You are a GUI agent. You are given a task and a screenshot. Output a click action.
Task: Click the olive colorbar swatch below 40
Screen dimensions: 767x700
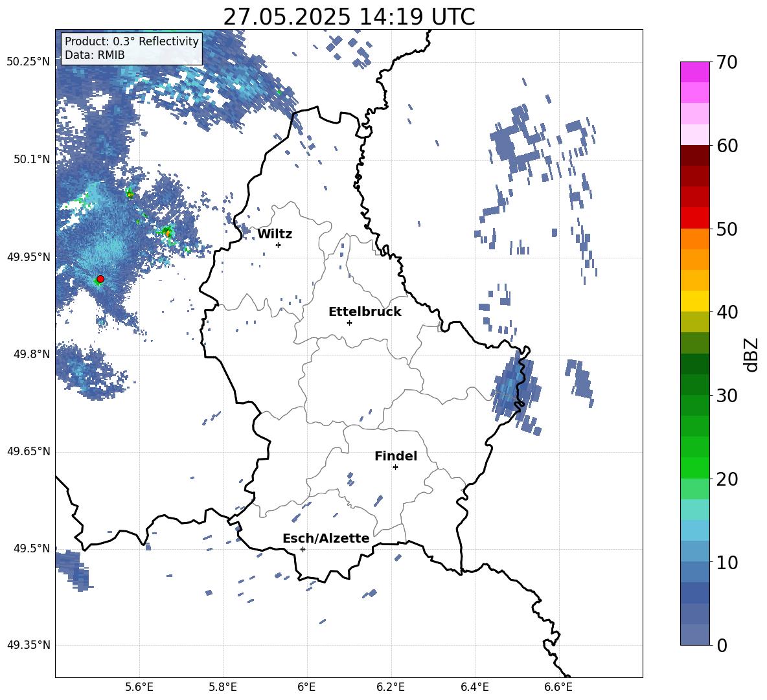pos(694,322)
